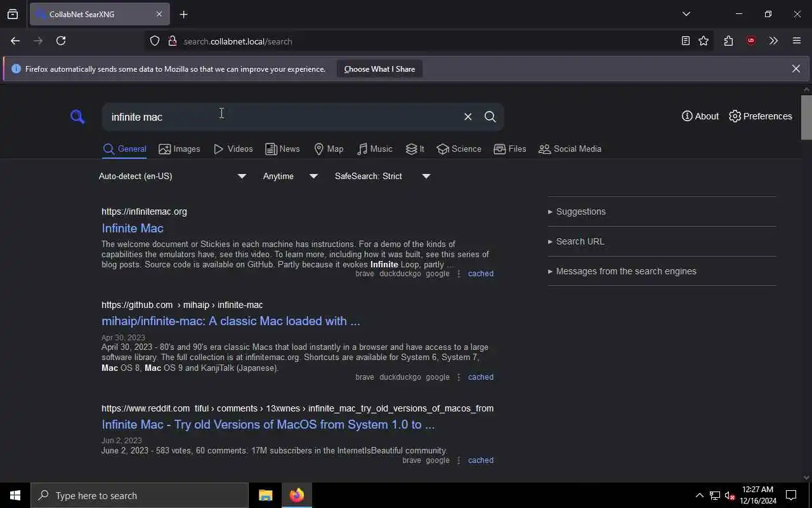Open the Firefox application menu
The image size is (812, 508).
(x=797, y=41)
